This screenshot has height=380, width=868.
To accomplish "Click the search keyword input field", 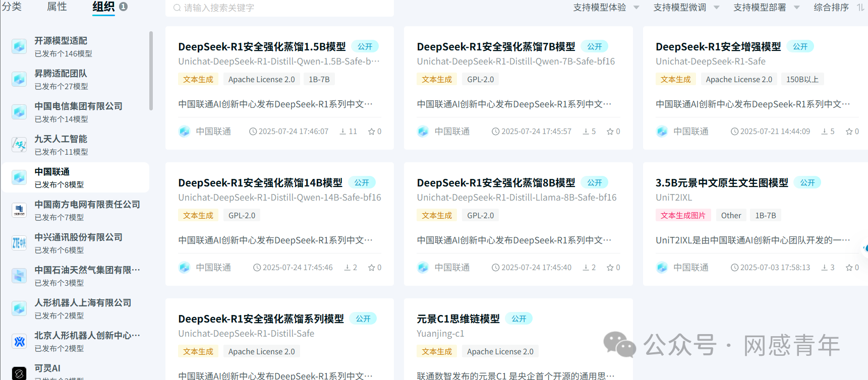I will (x=280, y=8).
